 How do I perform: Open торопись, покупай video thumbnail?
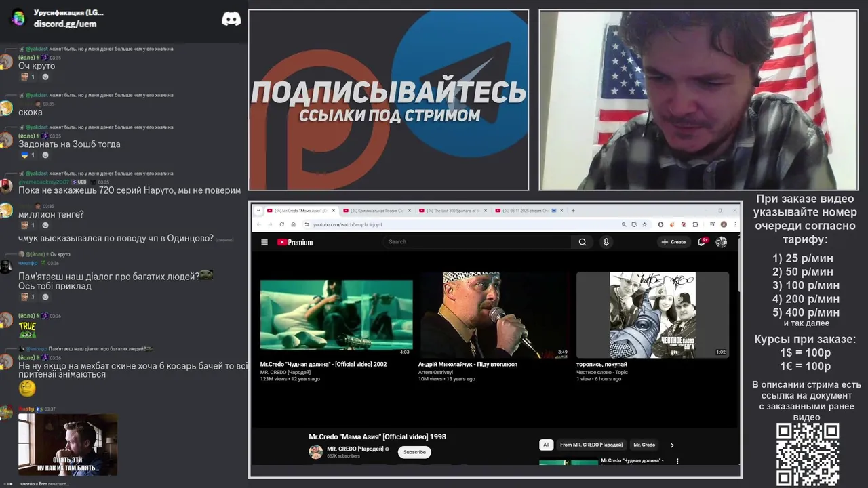652,315
